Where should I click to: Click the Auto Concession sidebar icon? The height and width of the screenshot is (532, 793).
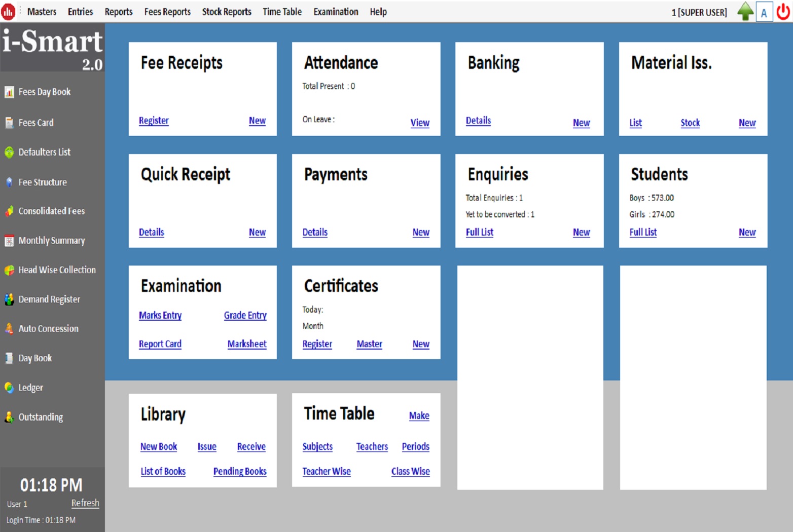tap(9, 329)
